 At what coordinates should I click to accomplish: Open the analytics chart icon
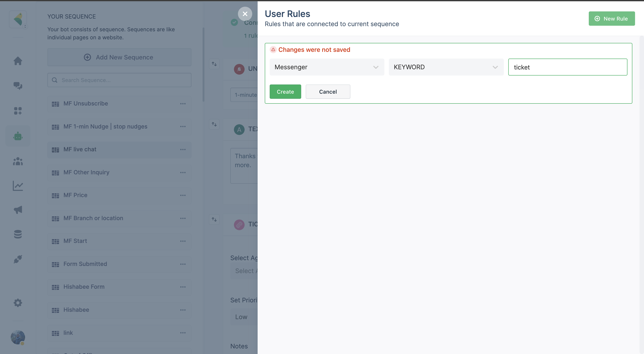click(x=18, y=186)
